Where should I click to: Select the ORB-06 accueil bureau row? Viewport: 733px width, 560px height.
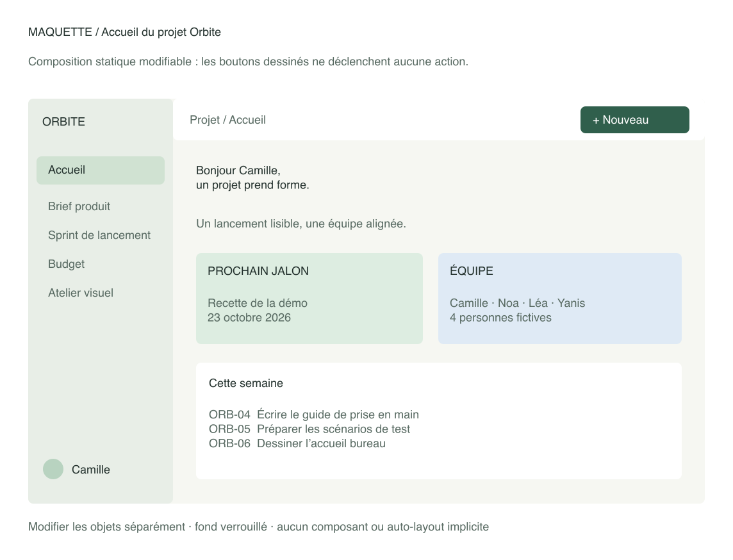[297, 443]
